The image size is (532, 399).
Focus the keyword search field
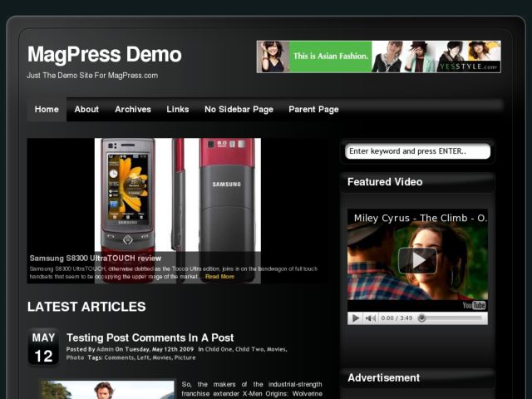click(x=417, y=151)
